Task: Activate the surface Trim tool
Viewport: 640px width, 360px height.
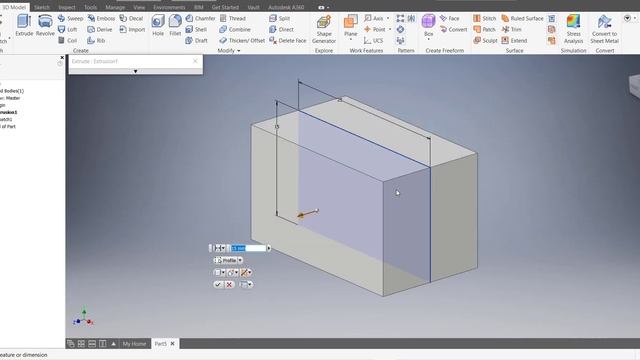Action: [511, 29]
